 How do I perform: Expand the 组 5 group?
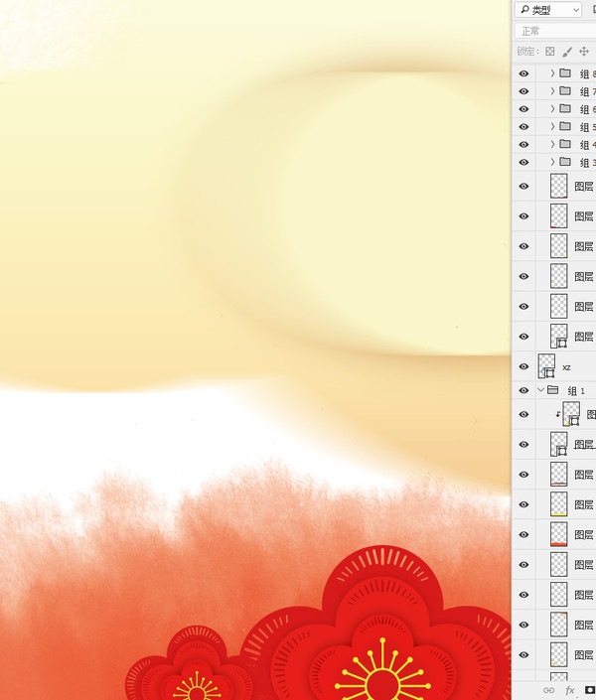coord(552,126)
